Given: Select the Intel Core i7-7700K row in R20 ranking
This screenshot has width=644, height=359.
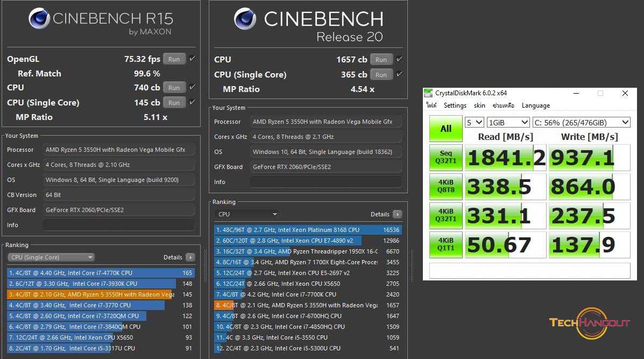Looking at the screenshot, I should pyautogui.click(x=308, y=294).
